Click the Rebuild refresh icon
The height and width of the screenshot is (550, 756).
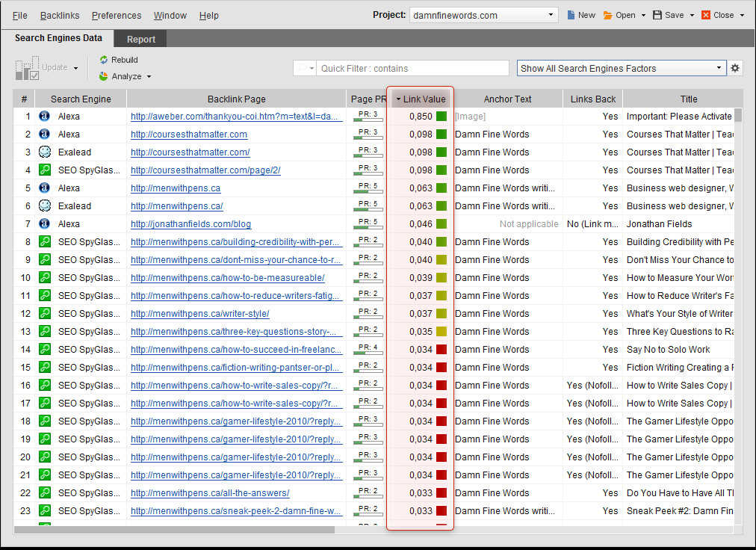tap(104, 60)
